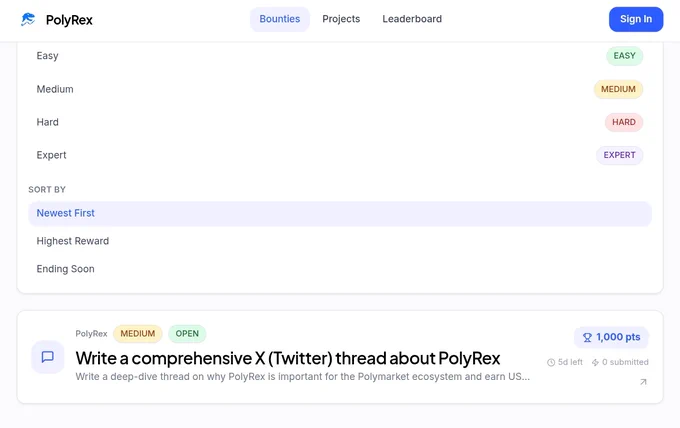
Task: Sort bounties by Highest Reward
Action: [340, 241]
